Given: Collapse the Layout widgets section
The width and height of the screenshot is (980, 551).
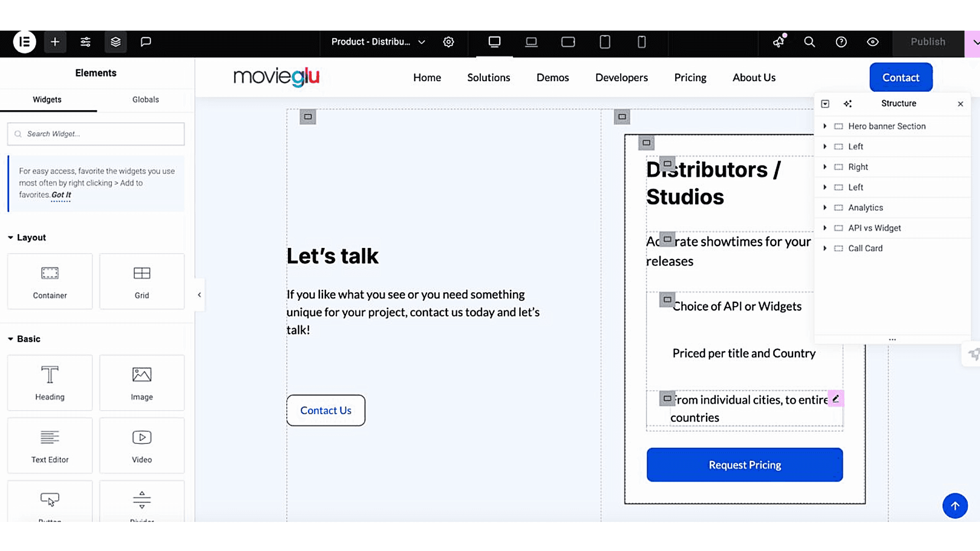Looking at the screenshot, I should coord(11,238).
